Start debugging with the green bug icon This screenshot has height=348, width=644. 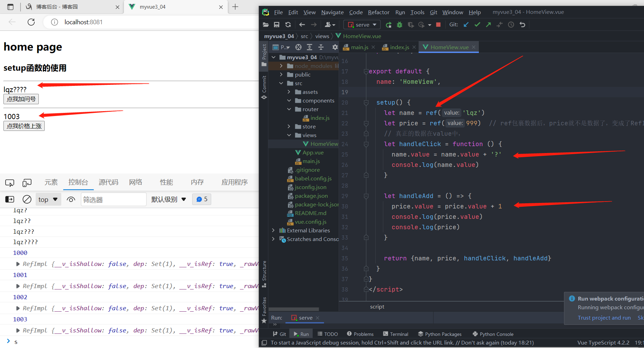point(400,25)
